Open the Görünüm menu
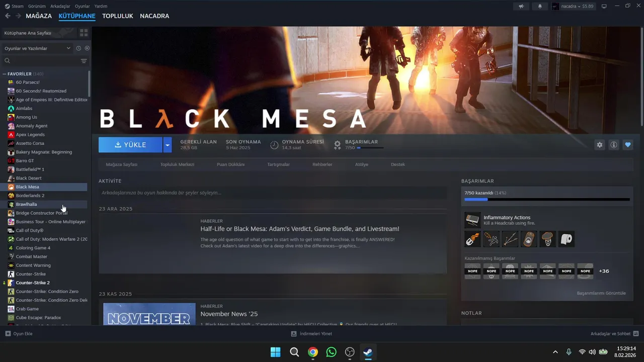Viewport: 644px width, 362px height. pos(37,6)
